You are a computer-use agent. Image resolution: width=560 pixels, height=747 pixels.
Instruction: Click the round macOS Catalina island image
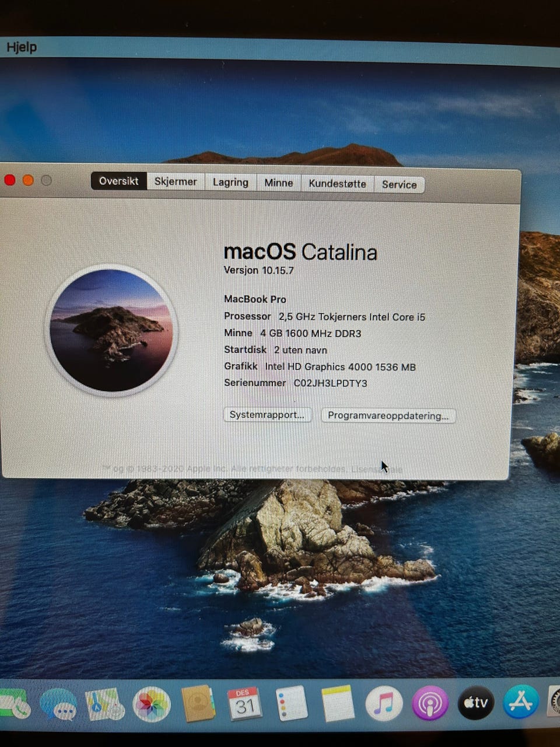pos(111,330)
